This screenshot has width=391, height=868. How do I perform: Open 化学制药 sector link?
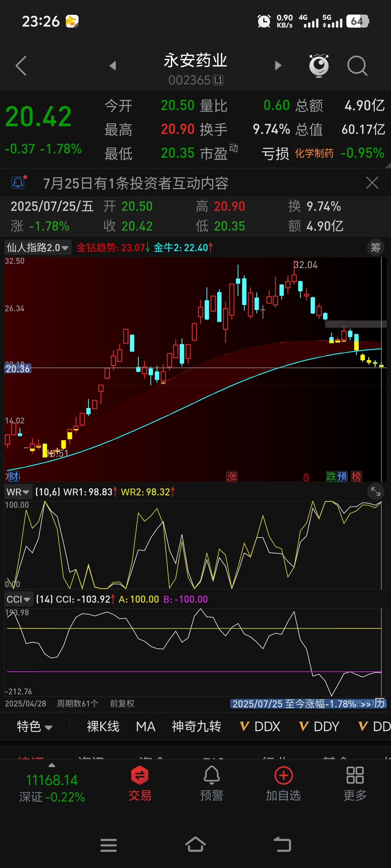pos(314,153)
